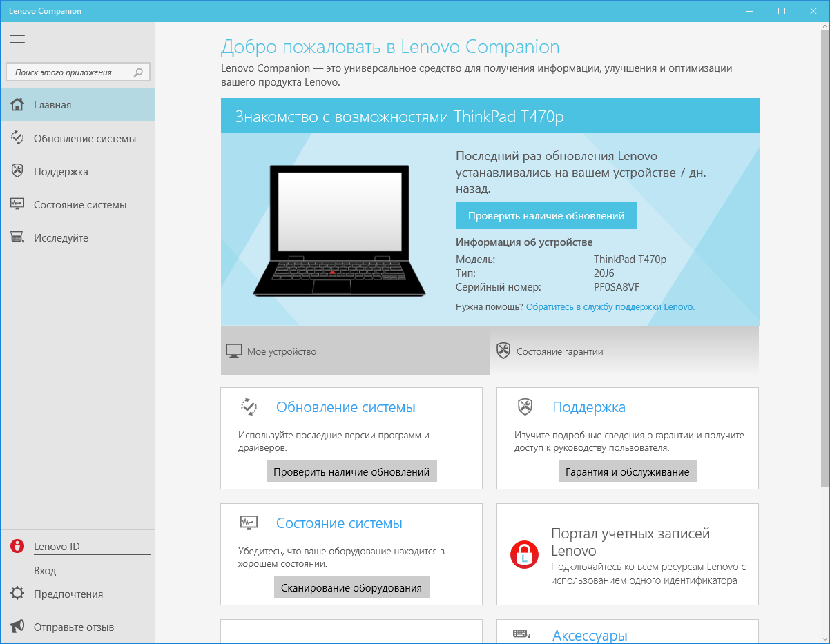
Task: Click the Вход sign-in link
Action: click(45, 571)
